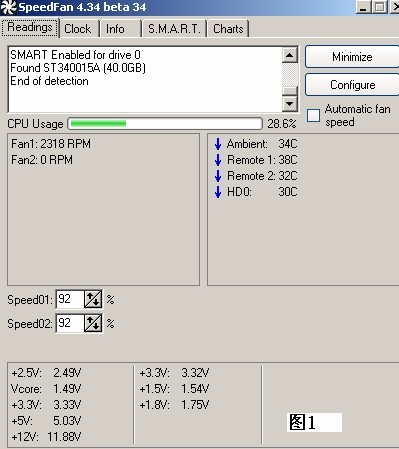The image size is (399, 449).
Task: Click the +1.8V 1.75V voltage reading
Action: pyautogui.click(x=174, y=405)
